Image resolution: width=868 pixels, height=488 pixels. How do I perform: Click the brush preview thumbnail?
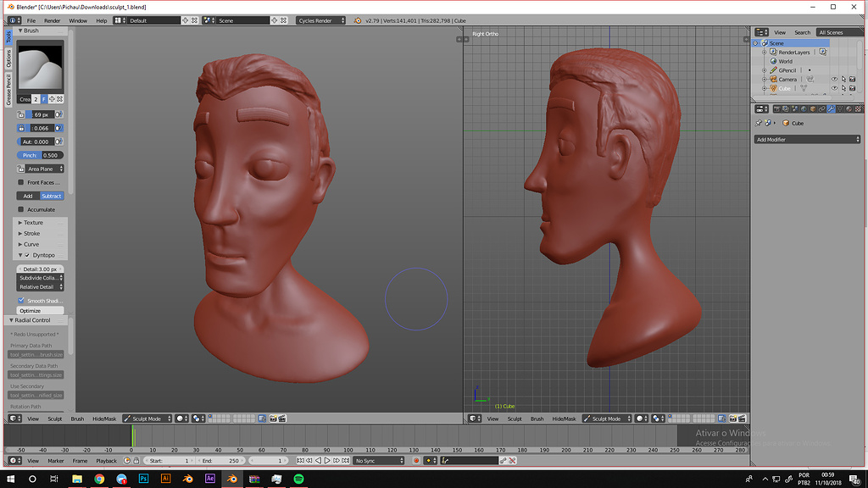[x=41, y=66]
